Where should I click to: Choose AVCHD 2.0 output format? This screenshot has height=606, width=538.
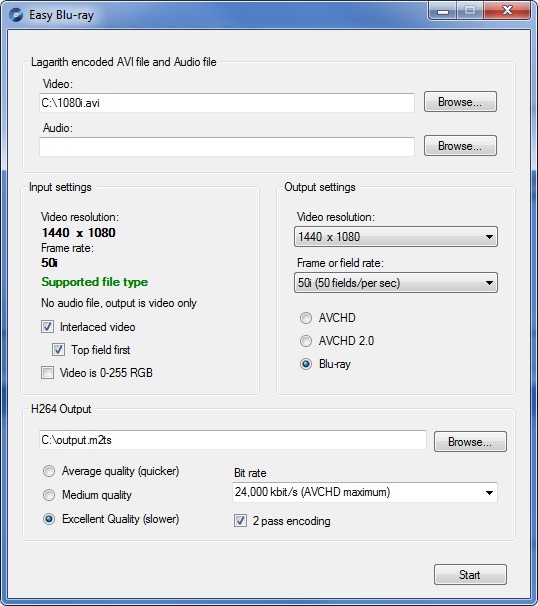(x=306, y=341)
